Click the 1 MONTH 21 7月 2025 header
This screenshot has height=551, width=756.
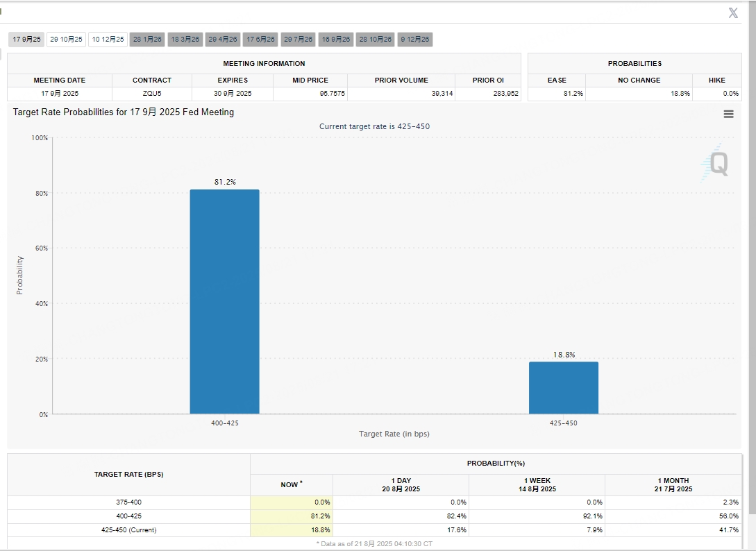coord(673,485)
